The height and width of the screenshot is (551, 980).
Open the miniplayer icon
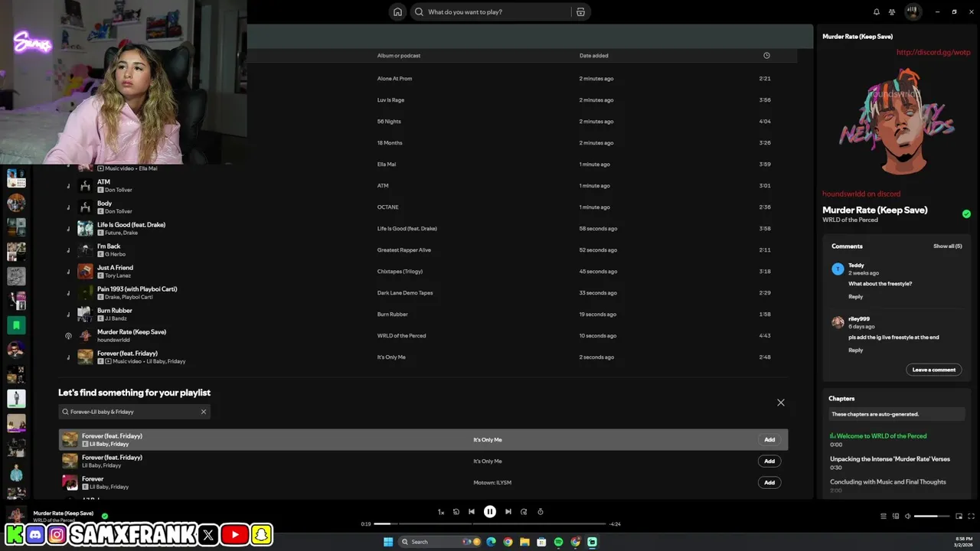tap(959, 516)
